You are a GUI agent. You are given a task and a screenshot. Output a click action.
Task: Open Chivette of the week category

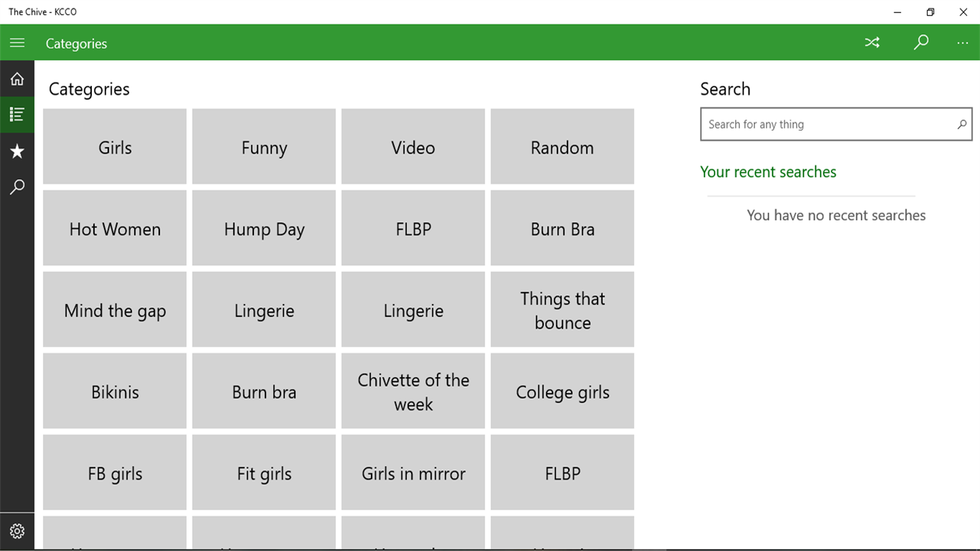click(x=413, y=391)
